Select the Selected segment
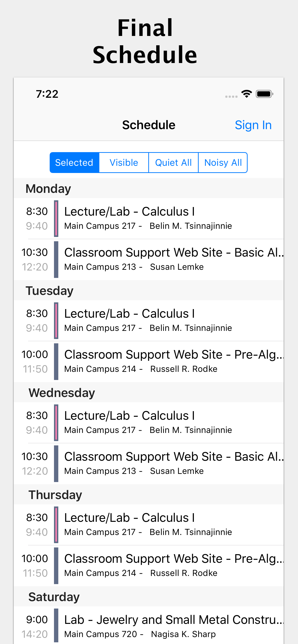The image size is (298, 644). pyautogui.click(x=74, y=162)
